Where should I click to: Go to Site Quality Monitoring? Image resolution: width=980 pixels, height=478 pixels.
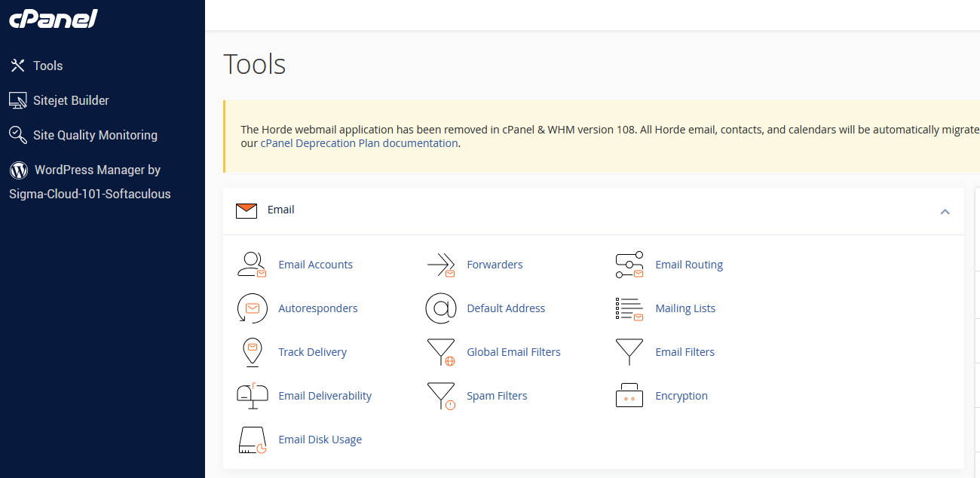click(95, 135)
